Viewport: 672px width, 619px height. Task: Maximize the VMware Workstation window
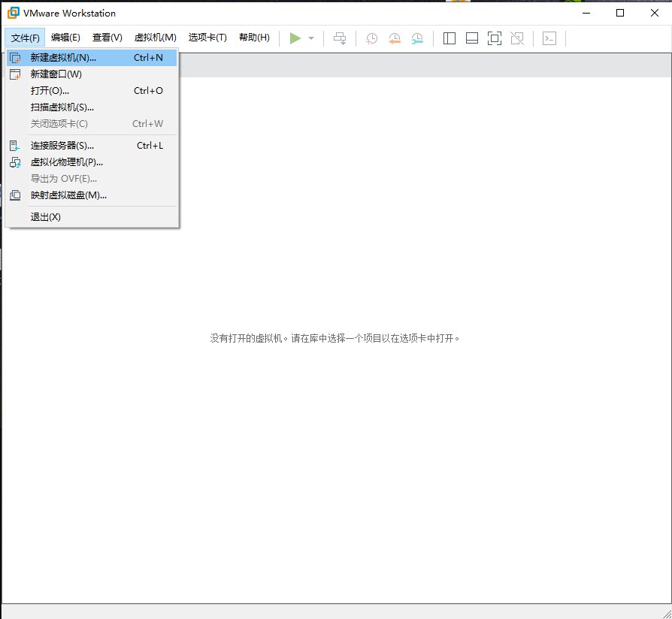click(x=620, y=13)
